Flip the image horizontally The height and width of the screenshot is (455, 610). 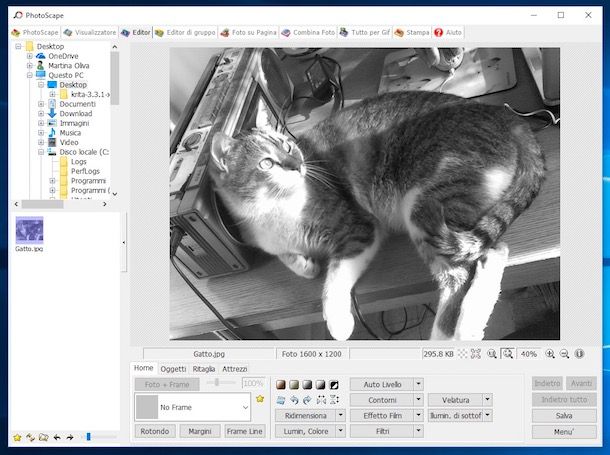click(321, 400)
